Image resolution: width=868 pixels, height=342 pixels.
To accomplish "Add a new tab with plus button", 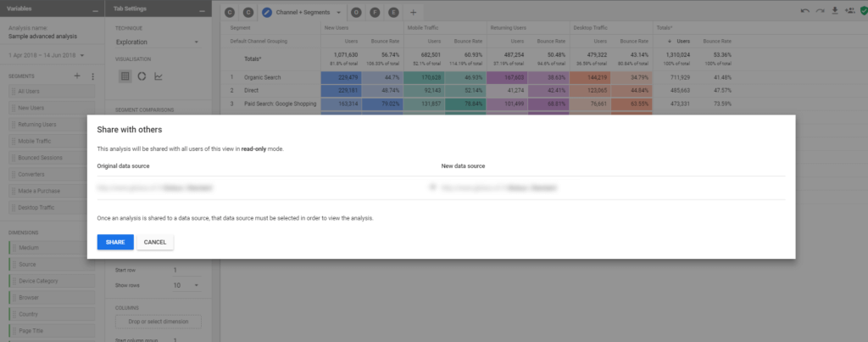I will (x=413, y=13).
